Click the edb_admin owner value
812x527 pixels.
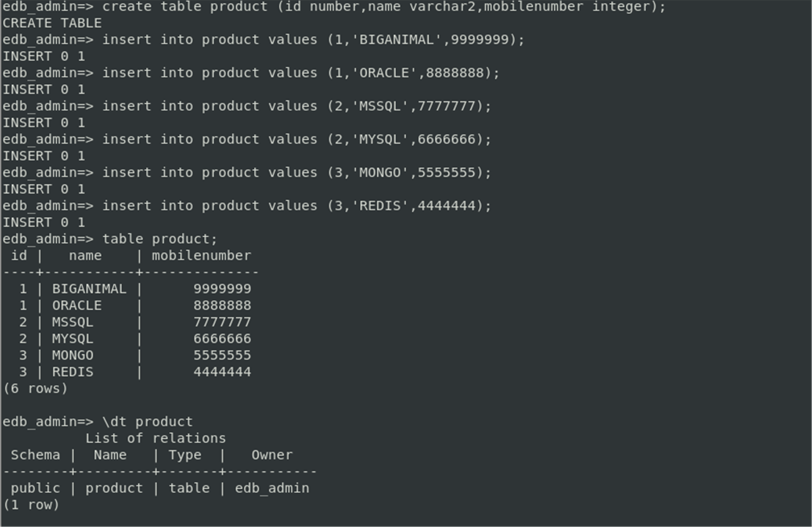(x=272, y=489)
